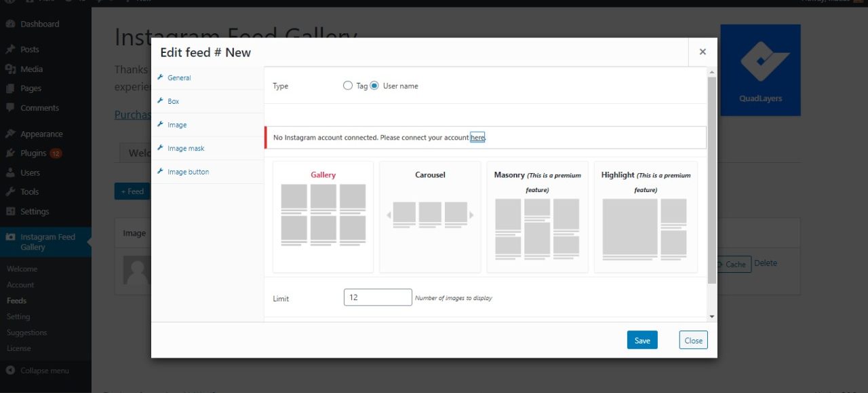Open the General settings tab
The image size is (868, 393).
179,78
